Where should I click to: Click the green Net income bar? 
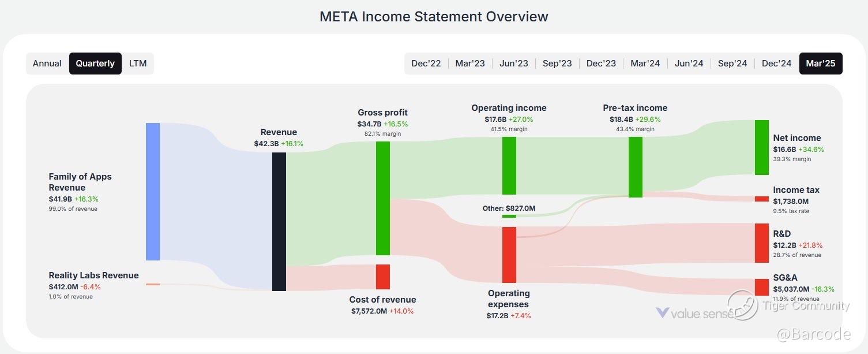[762, 147]
